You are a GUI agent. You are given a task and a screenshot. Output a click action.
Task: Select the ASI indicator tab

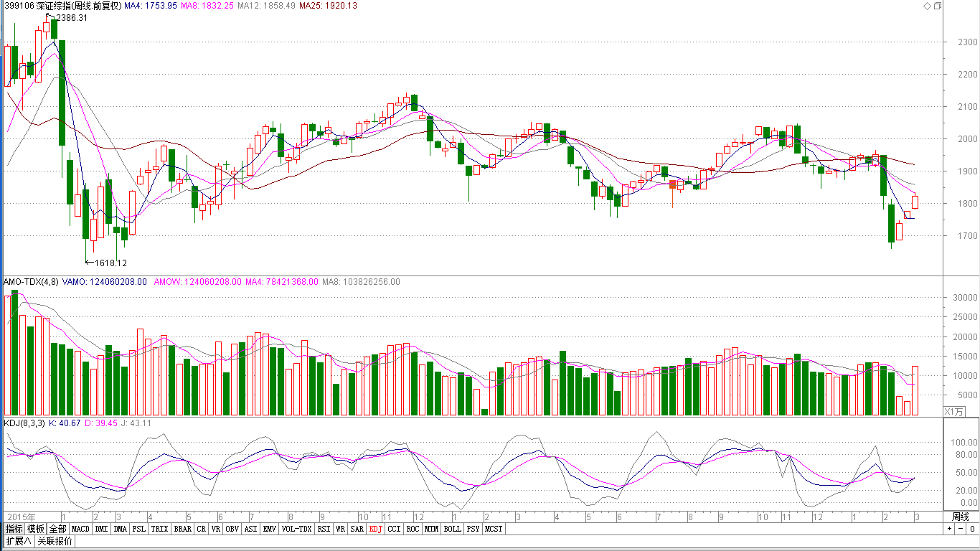[x=251, y=529]
